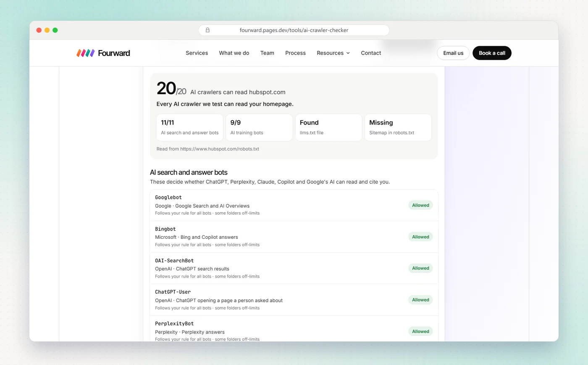Click the Email us button
Screen dimensions: 588x365
pos(453,53)
